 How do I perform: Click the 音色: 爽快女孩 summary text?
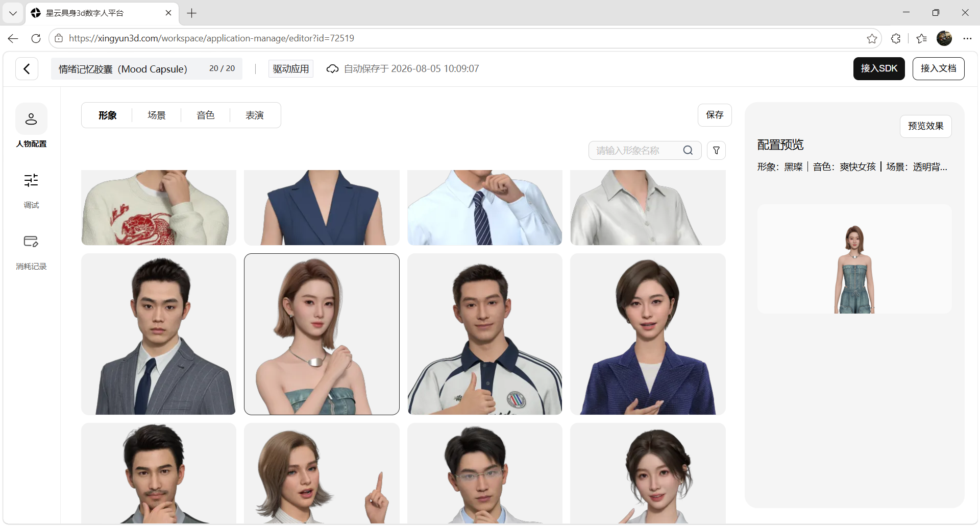844,167
